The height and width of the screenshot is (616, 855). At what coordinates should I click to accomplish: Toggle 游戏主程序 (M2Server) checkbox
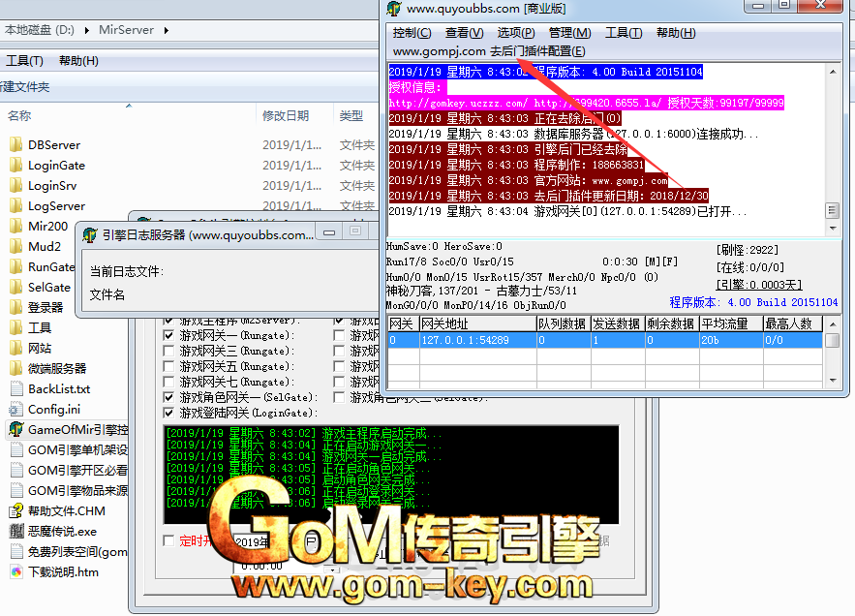pos(168,321)
